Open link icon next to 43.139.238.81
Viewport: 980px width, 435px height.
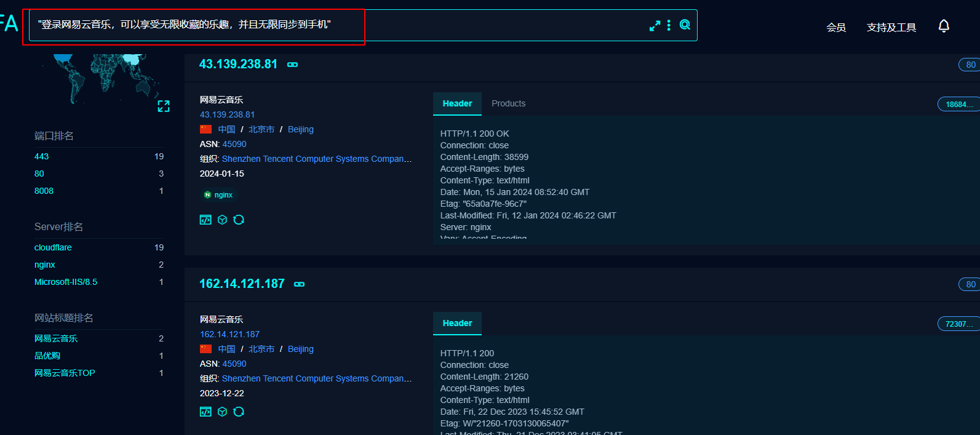(x=292, y=65)
